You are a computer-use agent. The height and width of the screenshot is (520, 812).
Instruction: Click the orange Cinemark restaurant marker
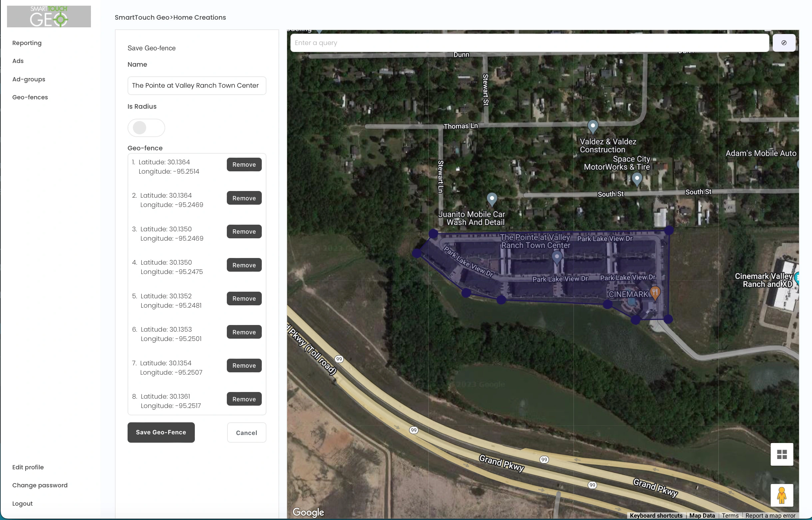coord(655,292)
